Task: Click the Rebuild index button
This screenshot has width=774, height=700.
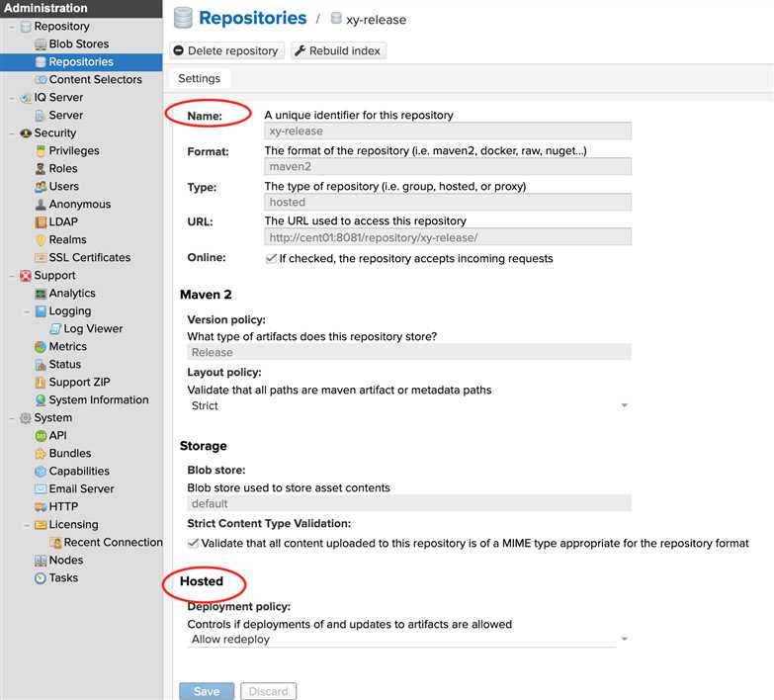Action: point(338,50)
